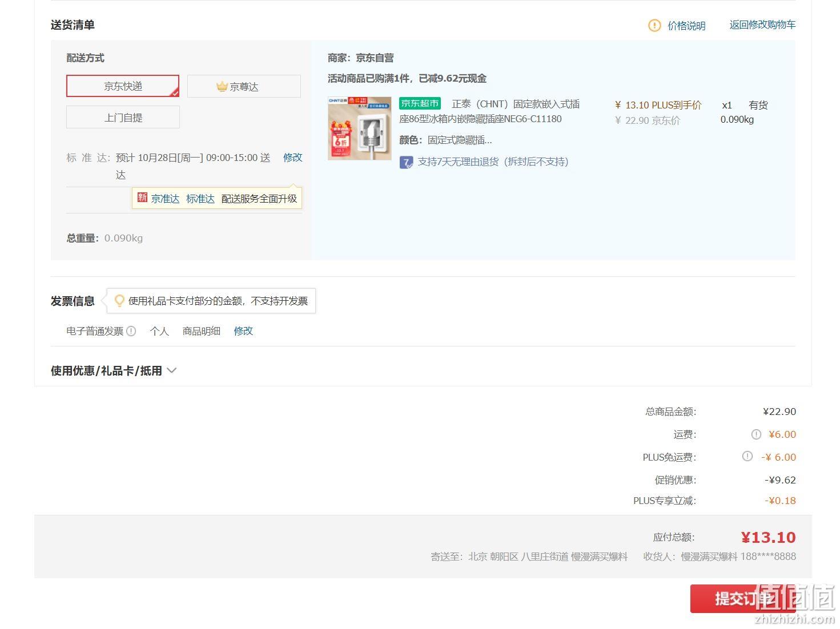This screenshot has width=840, height=629.
Task: Click the lightbulb tip icon for invoice
Action: click(x=119, y=300)
